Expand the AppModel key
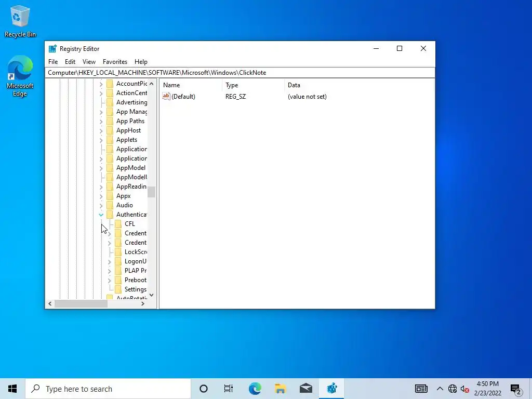The height and width of the screenshot is (399, 532). pos(101,168)
